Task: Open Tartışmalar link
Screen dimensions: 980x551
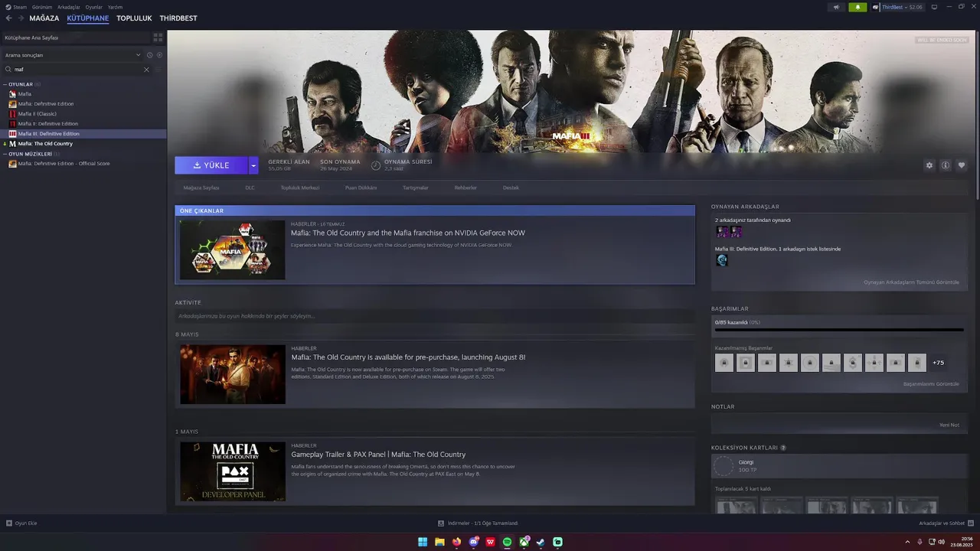Action: (416, 187)
